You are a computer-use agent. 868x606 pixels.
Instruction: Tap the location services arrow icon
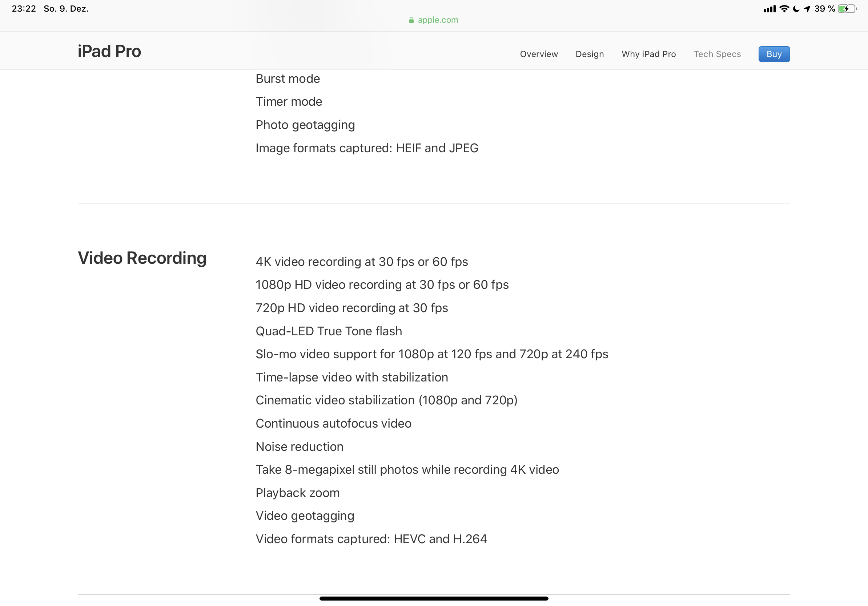click(808, 9)
